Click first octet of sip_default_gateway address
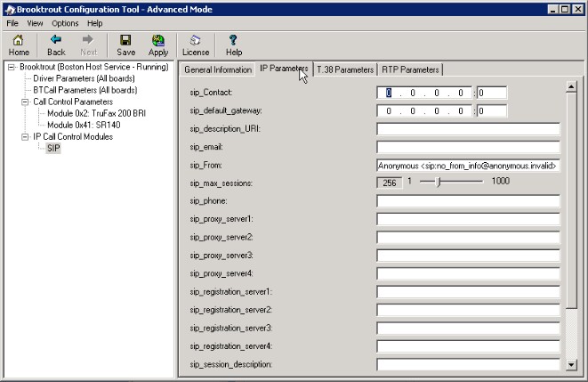Image resolution: width=588 pixels, height=382 pixels. click(x=389, y=110)
